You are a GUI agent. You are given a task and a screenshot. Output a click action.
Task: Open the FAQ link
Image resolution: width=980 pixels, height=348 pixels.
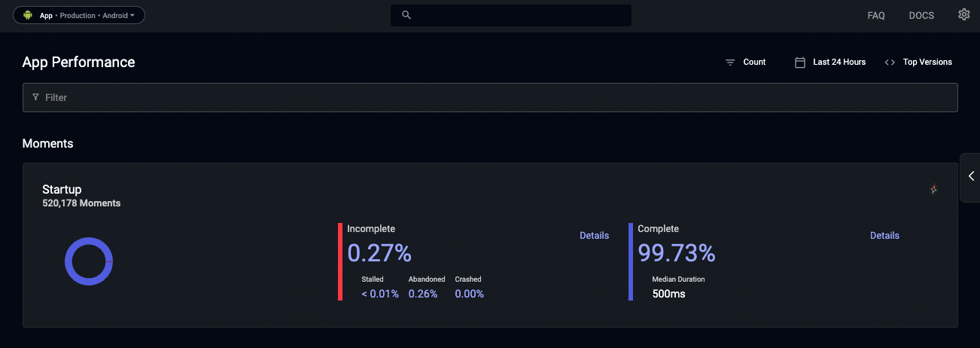click(x=876, y=16)
